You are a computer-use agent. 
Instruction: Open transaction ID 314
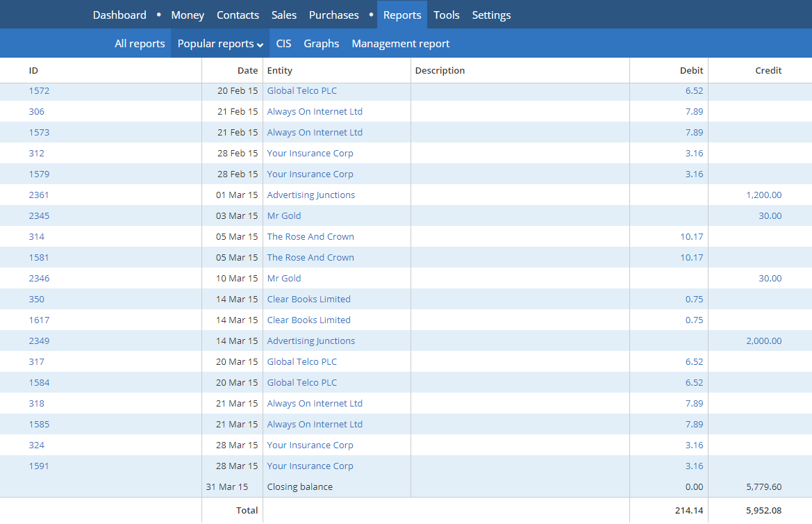pos(36,236)
